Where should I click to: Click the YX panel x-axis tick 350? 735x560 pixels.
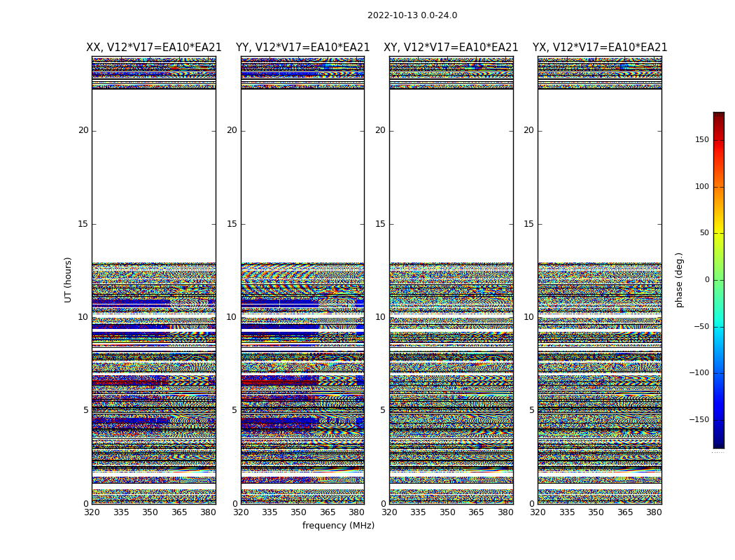pos(596,512)
